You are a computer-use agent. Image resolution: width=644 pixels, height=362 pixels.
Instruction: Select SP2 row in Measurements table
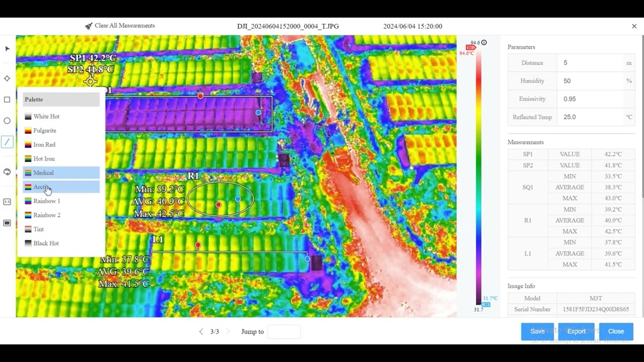coord(572,165)
